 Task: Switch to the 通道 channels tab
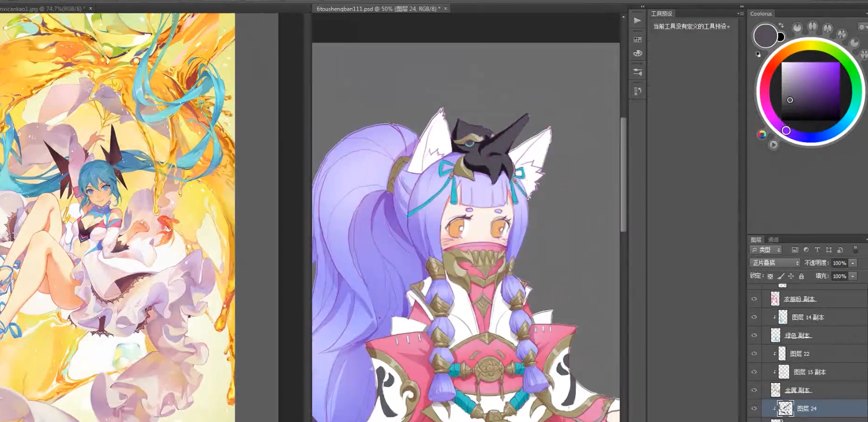[773, 240]
